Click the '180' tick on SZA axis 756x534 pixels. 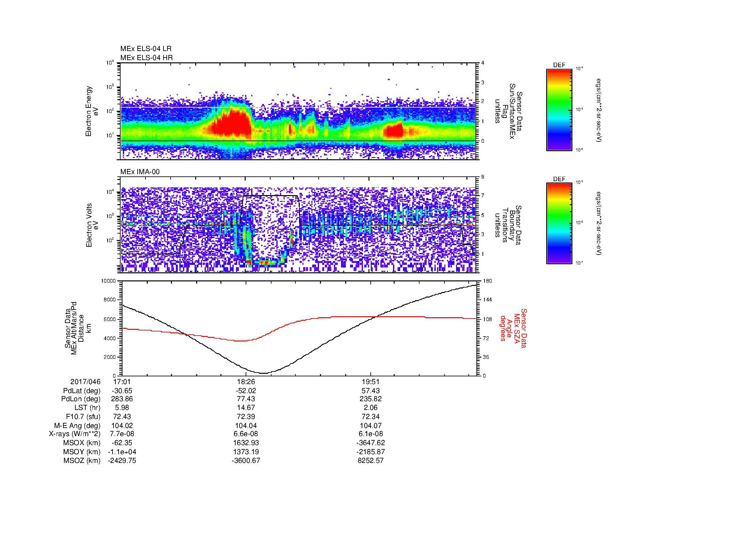coord(487,281)
